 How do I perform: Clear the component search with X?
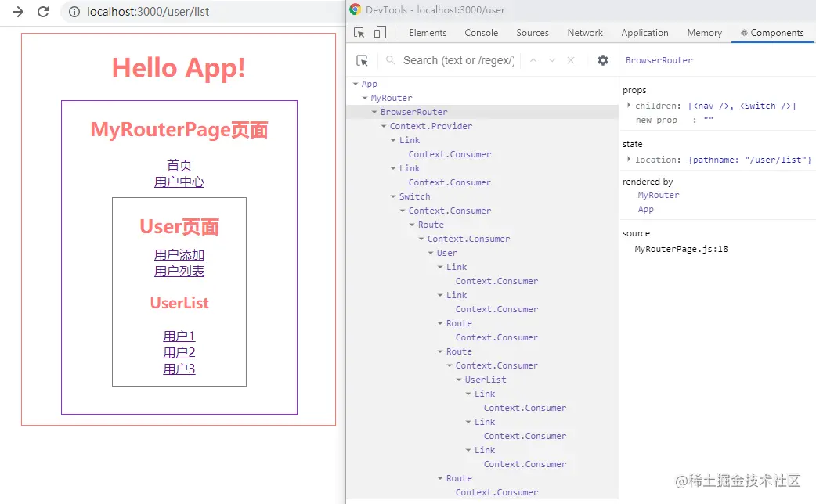coord(571,60)
